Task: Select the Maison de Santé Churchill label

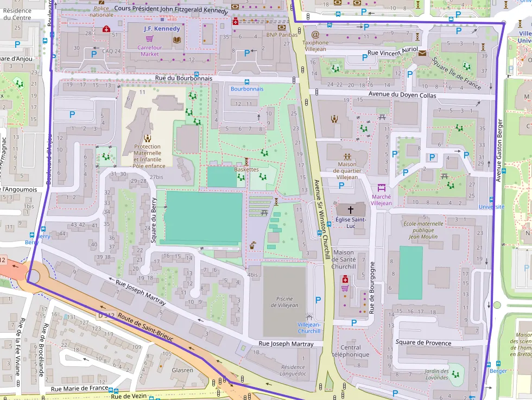Action: pyautogui.click(x=344, y=259)
